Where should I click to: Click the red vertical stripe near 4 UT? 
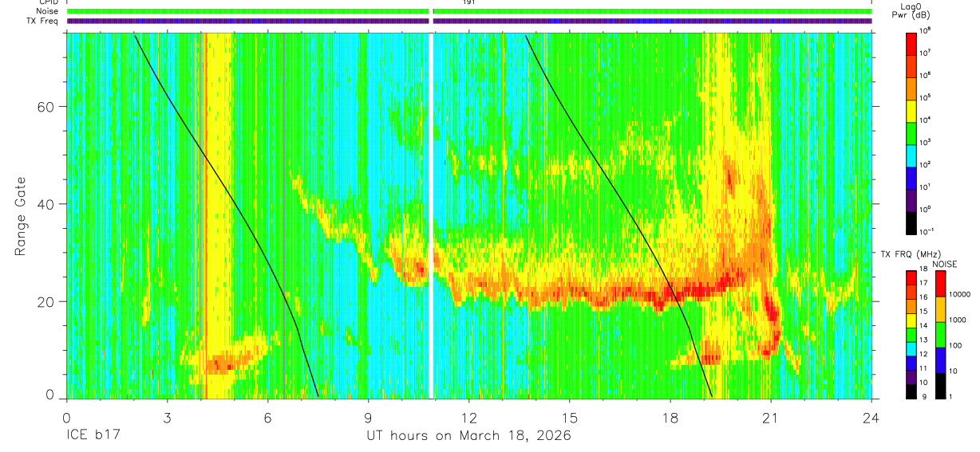tap(205, 215)
